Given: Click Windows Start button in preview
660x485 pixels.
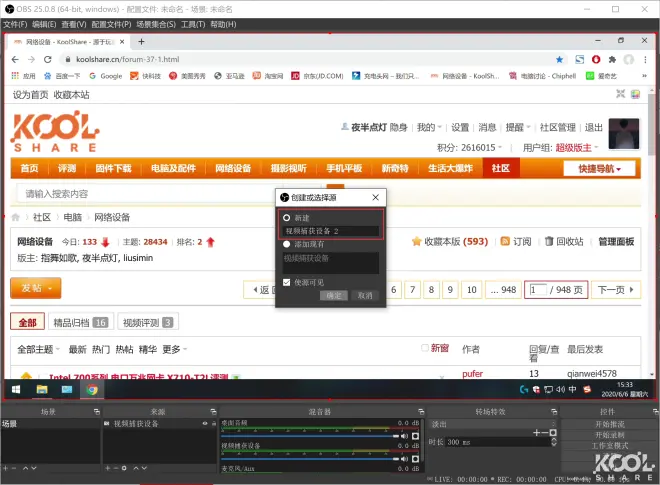Looking at the screenshot, I should 16,390.
